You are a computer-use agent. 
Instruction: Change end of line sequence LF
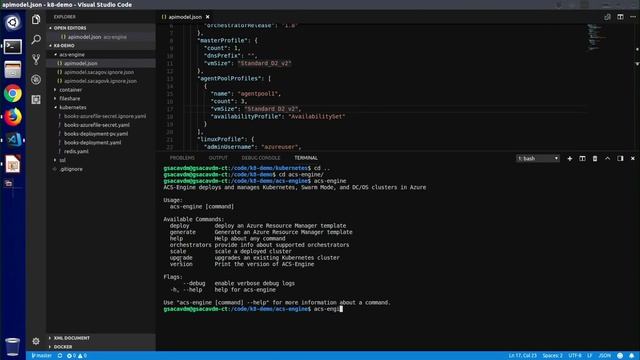(589, 356)
